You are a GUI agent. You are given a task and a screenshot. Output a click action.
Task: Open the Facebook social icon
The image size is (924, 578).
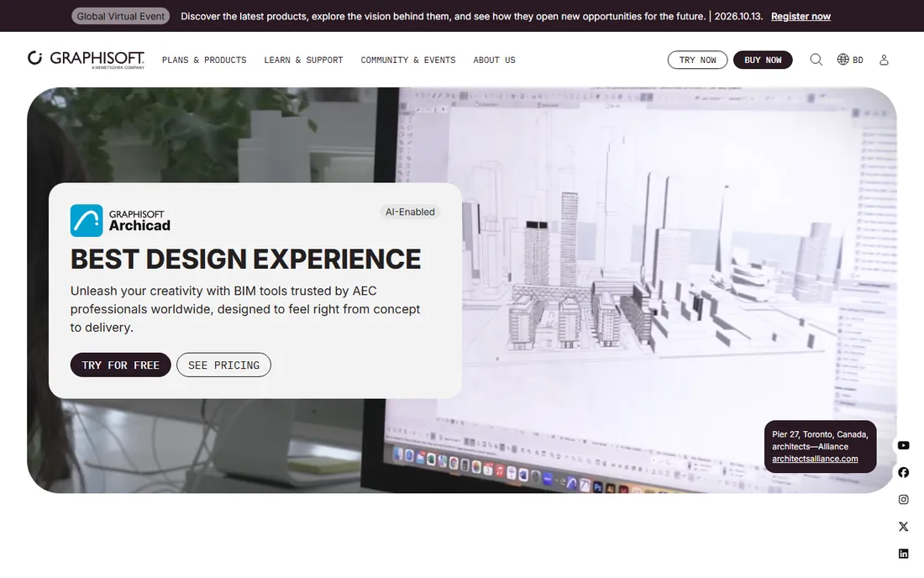click(x=903, y=472)
